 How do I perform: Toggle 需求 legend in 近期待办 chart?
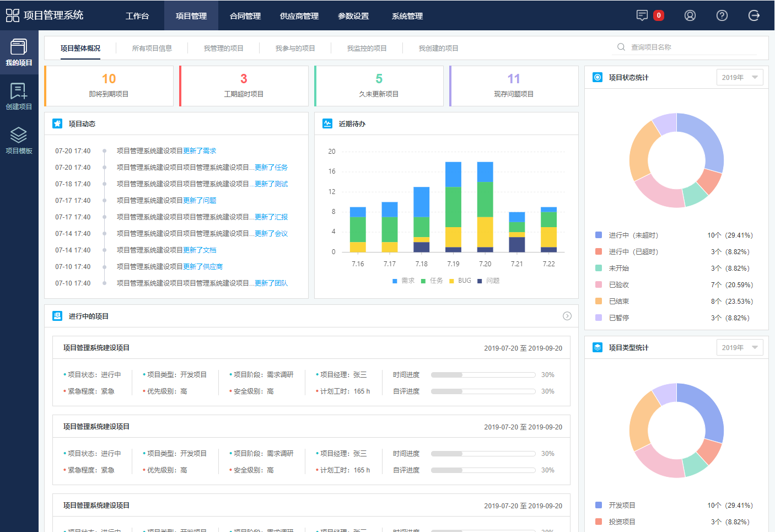[403, 281]
